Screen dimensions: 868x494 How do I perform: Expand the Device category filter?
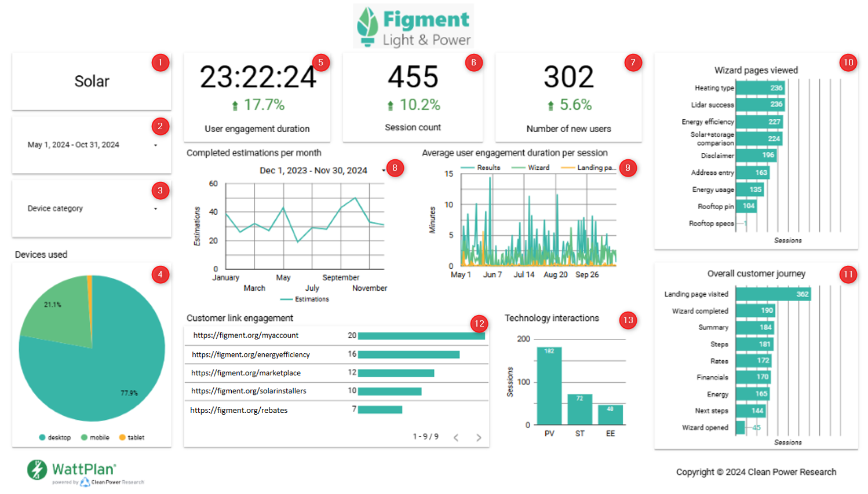[x=92, y=208]
